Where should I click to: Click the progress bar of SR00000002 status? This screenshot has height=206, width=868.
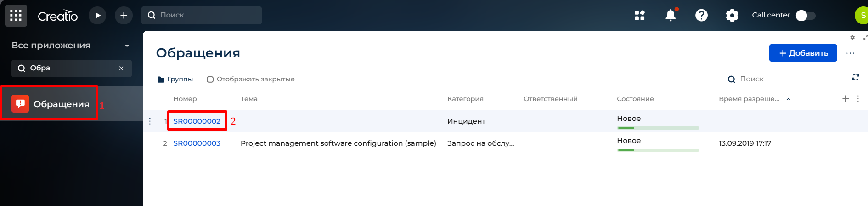coord(658,128)
